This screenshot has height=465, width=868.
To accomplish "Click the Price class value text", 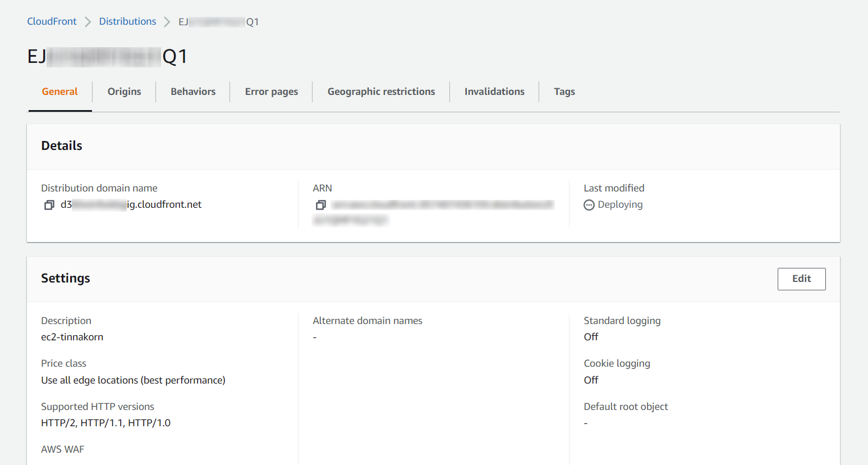I will pos(133,380).
